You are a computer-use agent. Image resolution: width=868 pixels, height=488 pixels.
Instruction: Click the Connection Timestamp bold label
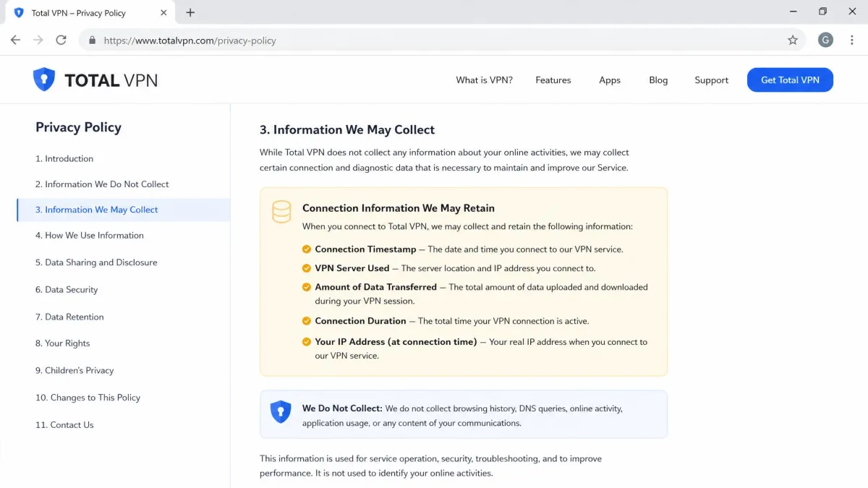point(365,249)
